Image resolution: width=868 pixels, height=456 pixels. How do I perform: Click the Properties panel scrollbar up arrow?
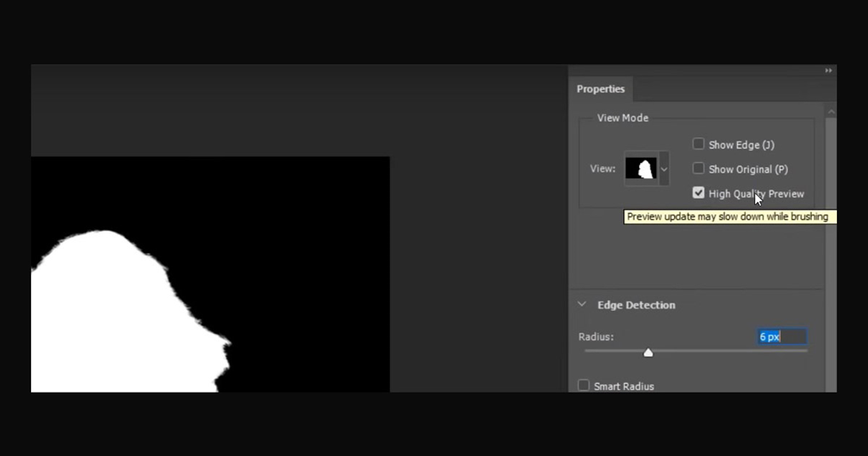pyautogui.click(x=831, y=111)
